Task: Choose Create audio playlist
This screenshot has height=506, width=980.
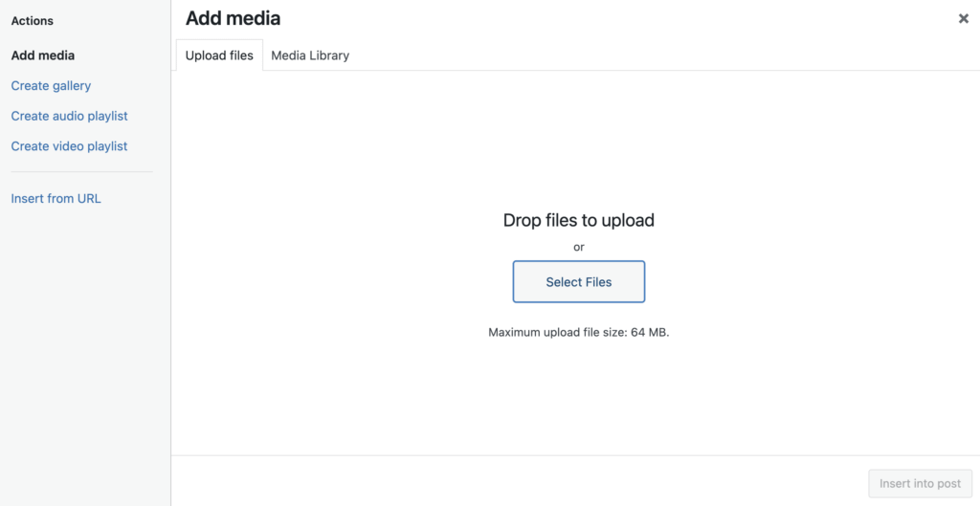Action: tap(69, 116)
